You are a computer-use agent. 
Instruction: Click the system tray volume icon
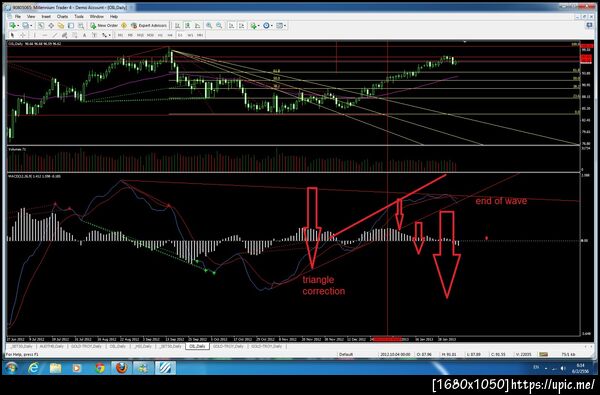tap(562, 368)
